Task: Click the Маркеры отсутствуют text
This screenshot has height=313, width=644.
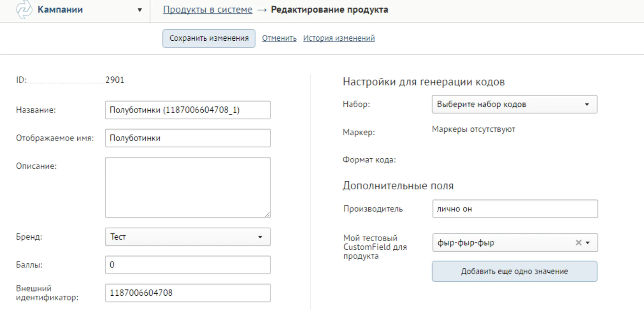Action: 473,129
